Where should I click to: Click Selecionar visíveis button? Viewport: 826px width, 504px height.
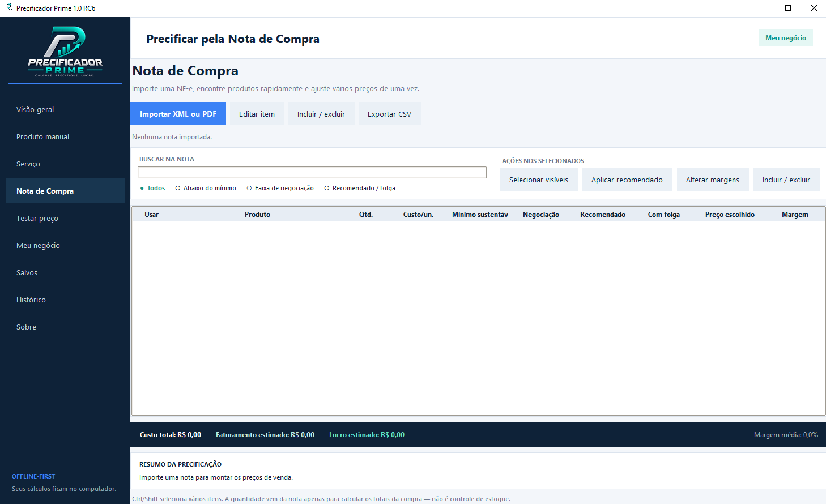(x=539, y=180)
